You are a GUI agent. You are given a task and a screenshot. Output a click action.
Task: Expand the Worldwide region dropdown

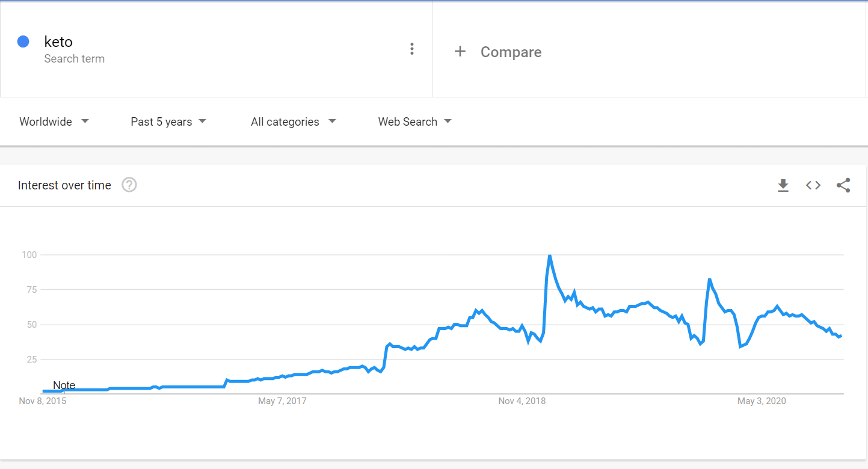54,121
